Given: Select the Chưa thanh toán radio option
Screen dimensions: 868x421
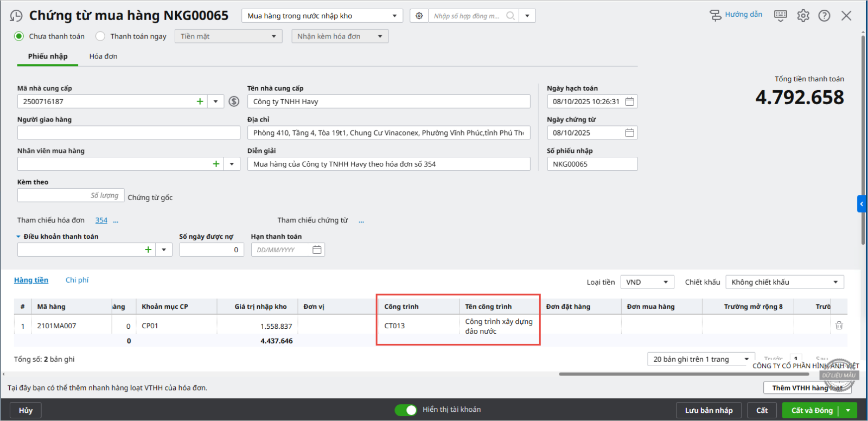Looking at the screenshot, I should 20,36.
